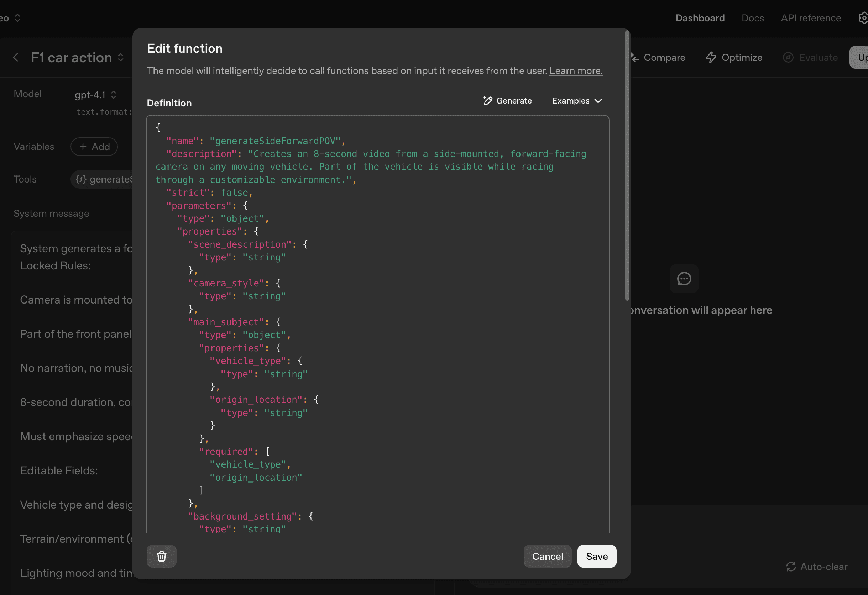Click the back arrow beside F1 car action
868x595 pixels.
click(x=16, y=58)
